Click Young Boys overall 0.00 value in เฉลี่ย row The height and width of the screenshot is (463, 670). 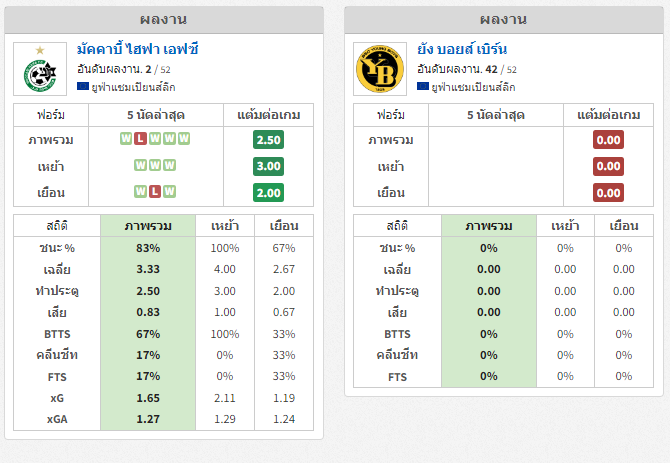click(x=489, y=270)
